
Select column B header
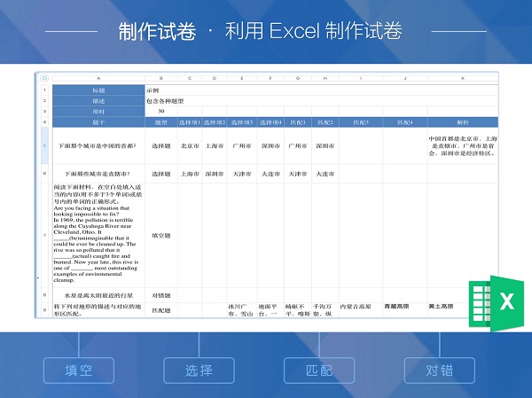[161, 78]
